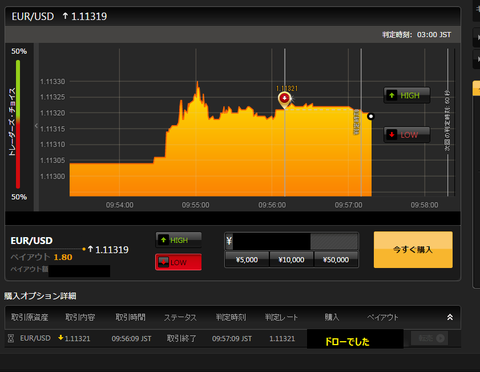This screenshot has height=372, width=480.
Task: Click the ¥50,000 amount preset
Action: click(336, 260)
